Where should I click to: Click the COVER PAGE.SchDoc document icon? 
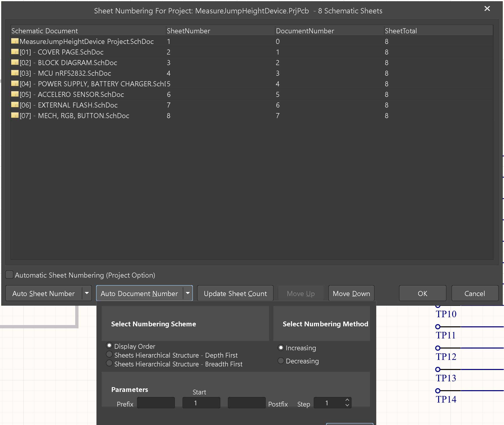click(15, 52)
